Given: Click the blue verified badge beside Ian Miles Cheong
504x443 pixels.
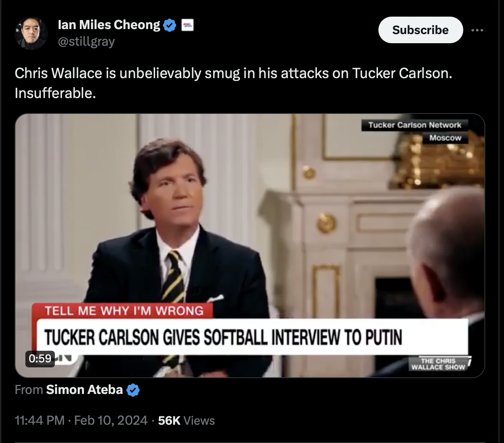Looking at the screenshot, I should (x=169, y=25).
